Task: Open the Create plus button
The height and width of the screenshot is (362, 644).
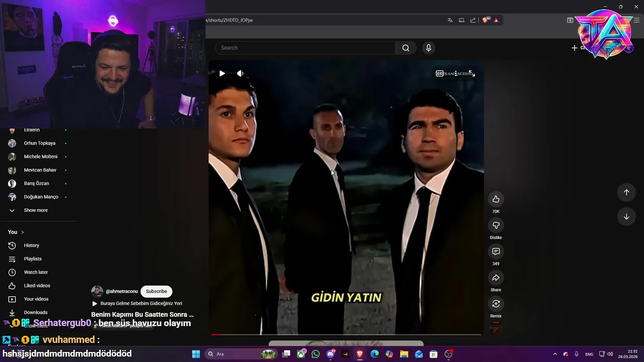Action: pyautogui.click(x=575, y=48)
